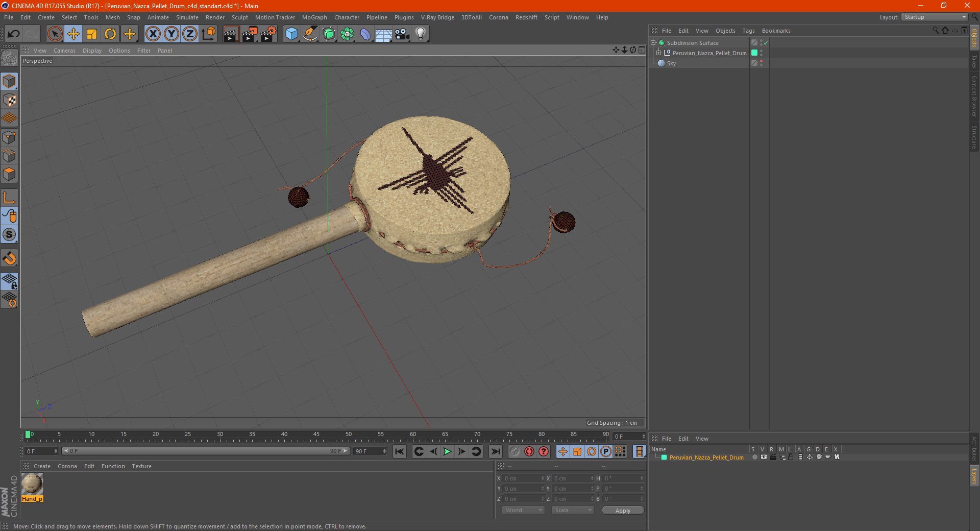This screenshot has height=531, width=980.
Task: Go to end of animation
Action: click(x=495, y=451)
